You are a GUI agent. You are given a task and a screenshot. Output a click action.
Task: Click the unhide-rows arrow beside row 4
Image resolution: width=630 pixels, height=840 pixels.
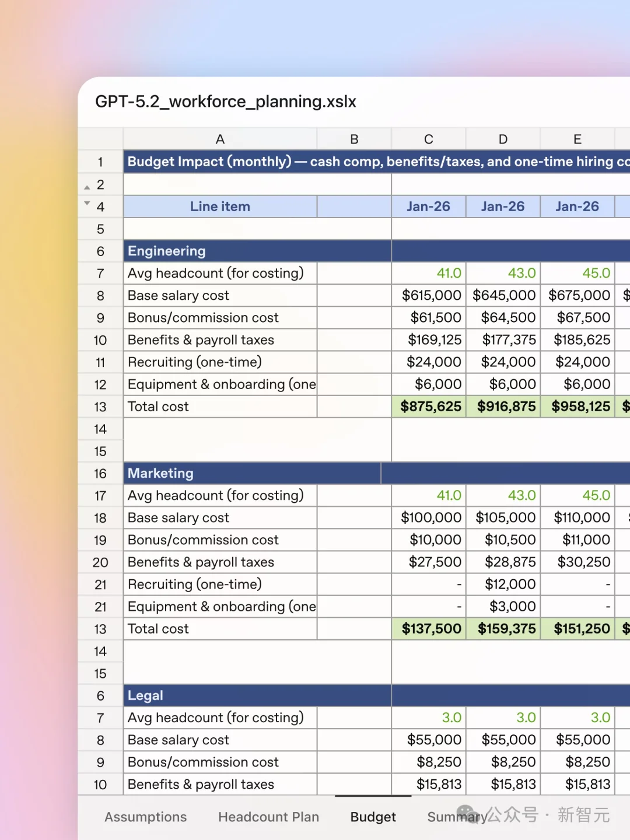pos(87,203)
